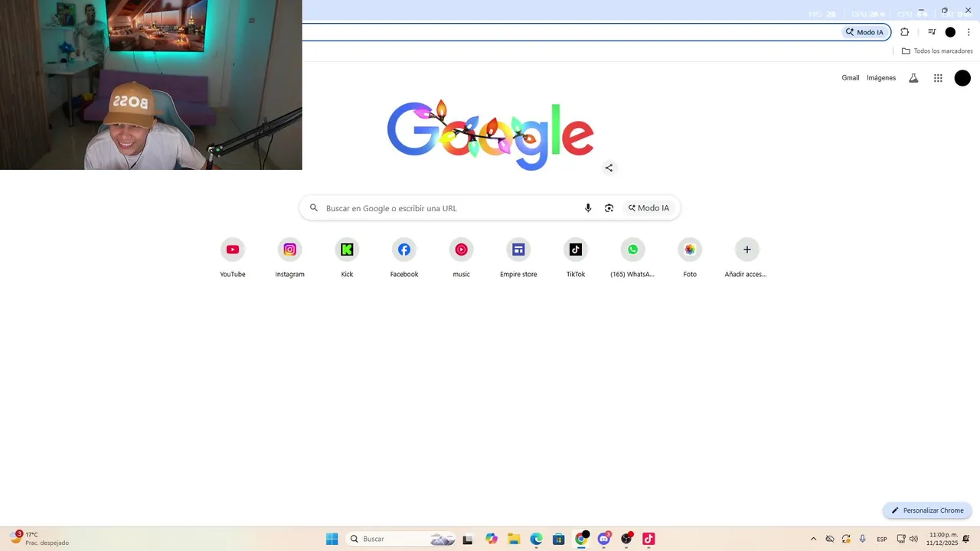Image resolution: width=980 pixels, height=551 pixels.
Task: Open the Chrome profile avatar in the toolbar
Action: point(950,32)
